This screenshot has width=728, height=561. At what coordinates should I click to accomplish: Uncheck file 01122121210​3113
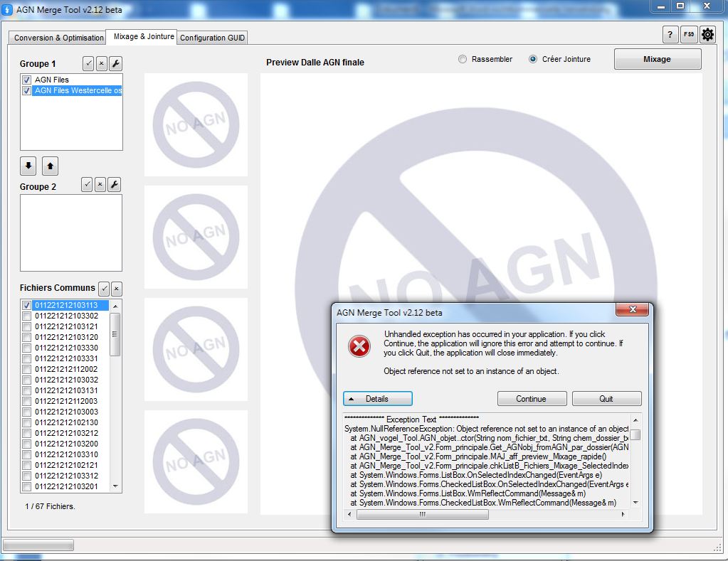(26, 305)
